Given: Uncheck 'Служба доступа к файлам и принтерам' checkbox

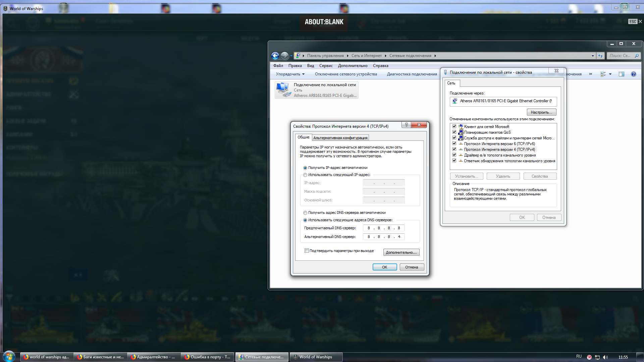Looking at the screenshot, I should [454, 138].
